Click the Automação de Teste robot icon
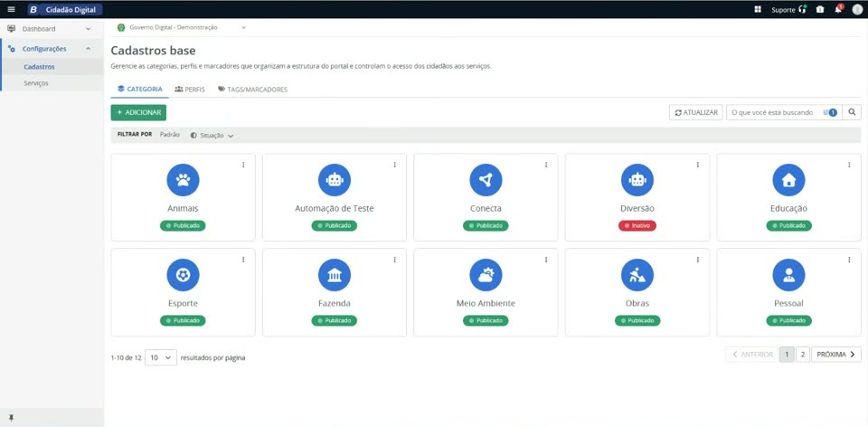868x427 pixels. (335, 180)
